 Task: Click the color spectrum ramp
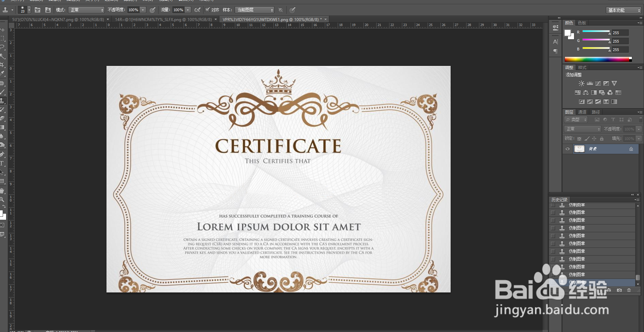(598, 59)
